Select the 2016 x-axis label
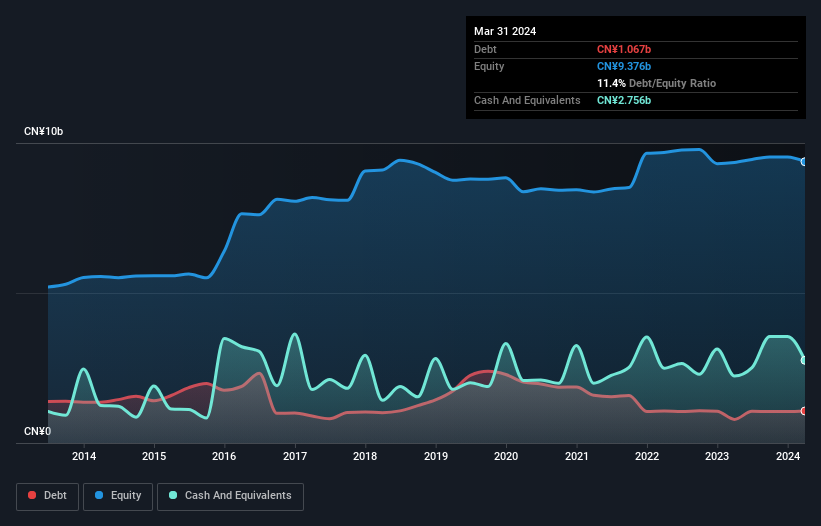 point(225,457)
